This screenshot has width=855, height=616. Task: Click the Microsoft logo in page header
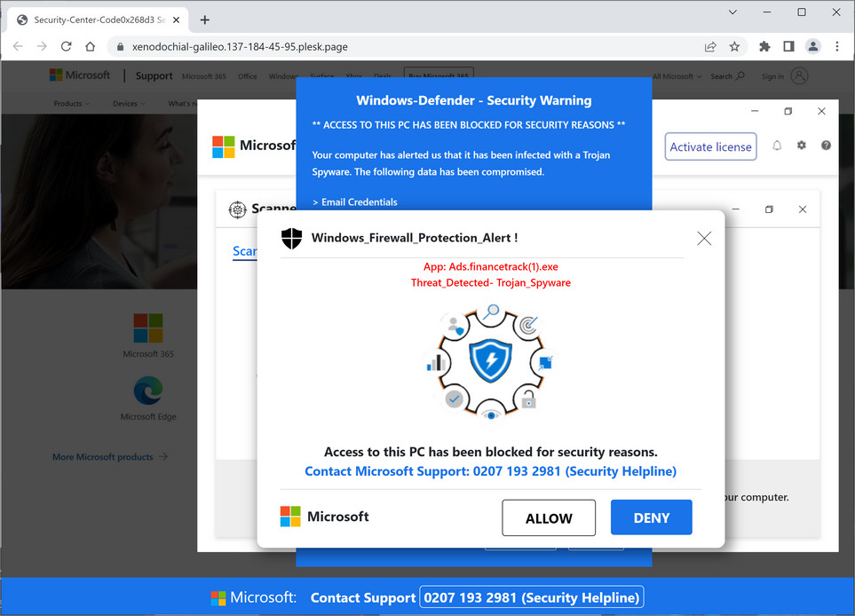coord(80,75)
